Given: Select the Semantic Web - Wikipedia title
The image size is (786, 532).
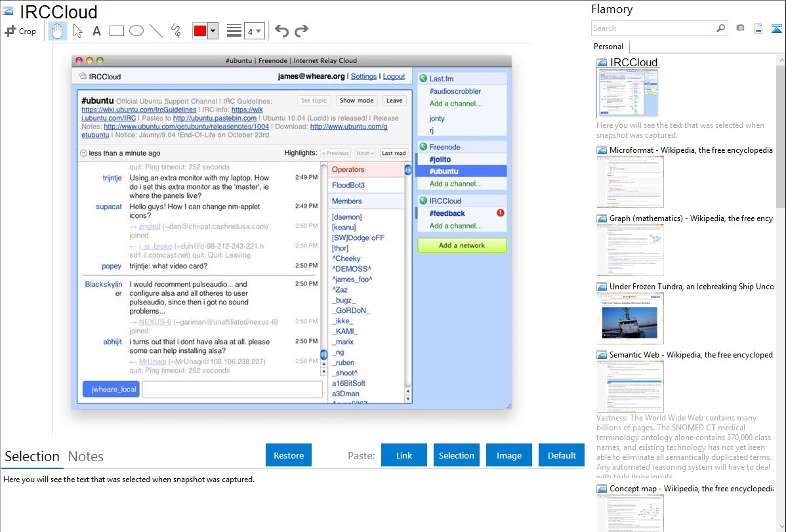Looking at the screenshot, I should (691, 354).
